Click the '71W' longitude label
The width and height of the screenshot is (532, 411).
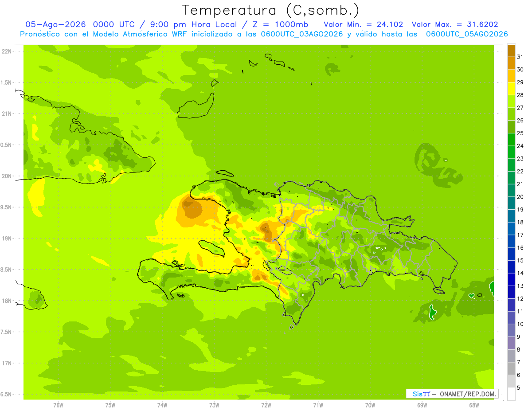318,405
